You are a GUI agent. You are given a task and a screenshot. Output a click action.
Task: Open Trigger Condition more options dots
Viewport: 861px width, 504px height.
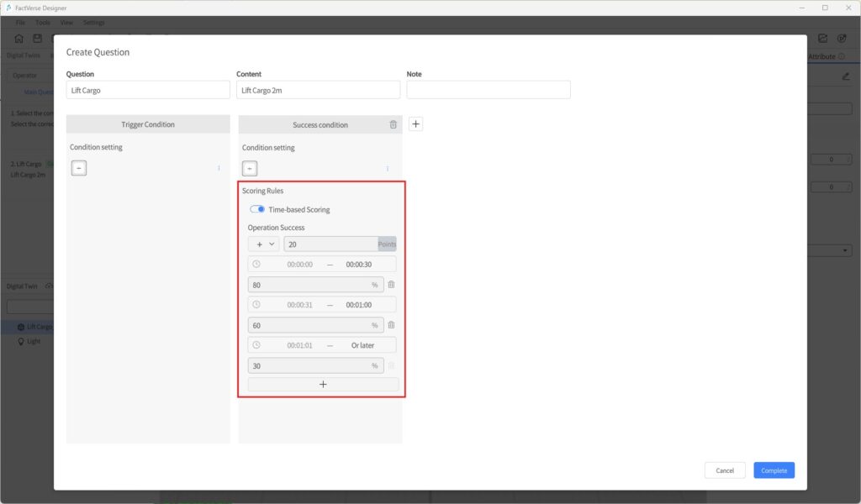coord(219,168)
